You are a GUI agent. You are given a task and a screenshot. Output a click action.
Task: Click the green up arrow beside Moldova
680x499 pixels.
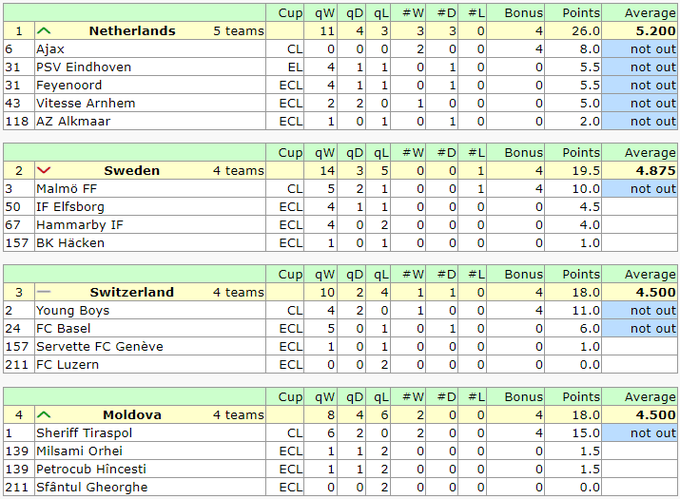pyautogui.click(x=44, y=415)
